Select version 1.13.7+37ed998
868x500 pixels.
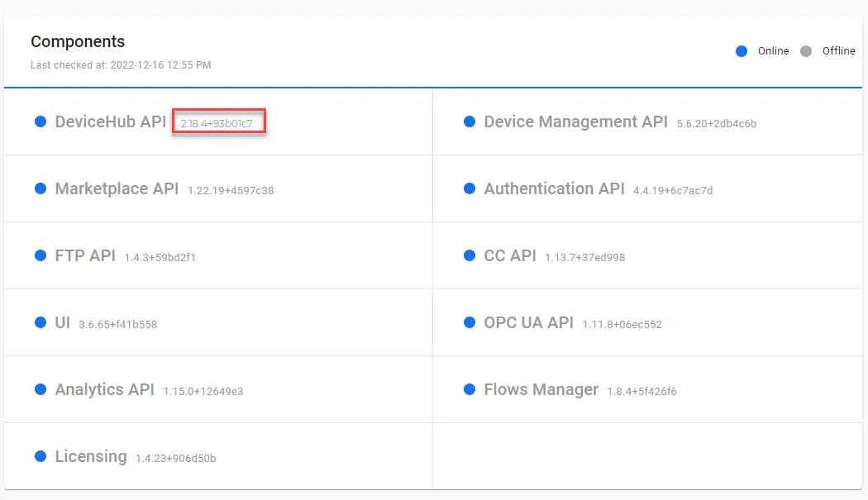pos(585,258)
